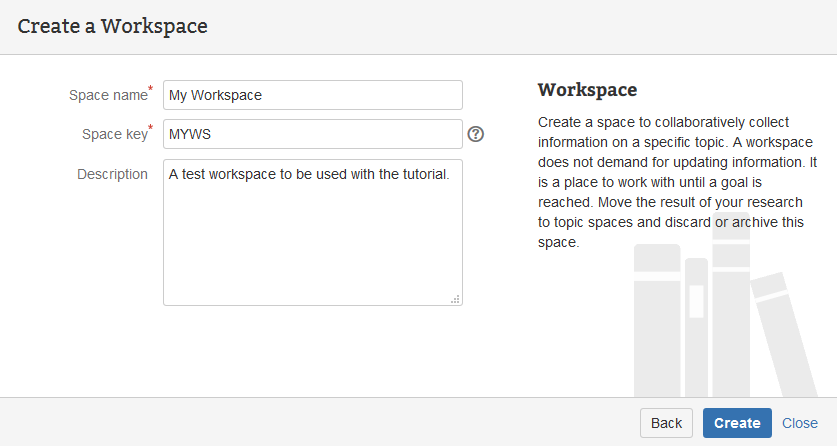Dismiss the dialog using the Close link
Screen dimensions: 837x446
coord(800,423)
